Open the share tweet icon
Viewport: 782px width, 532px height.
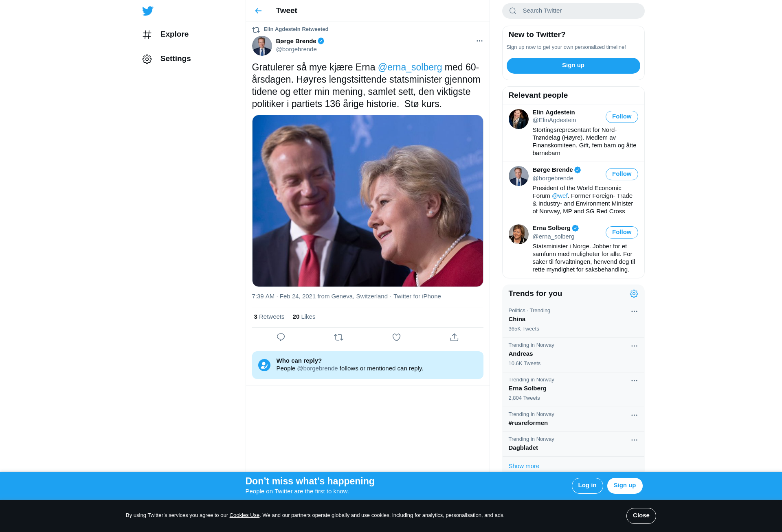click(x=454, y=337)
